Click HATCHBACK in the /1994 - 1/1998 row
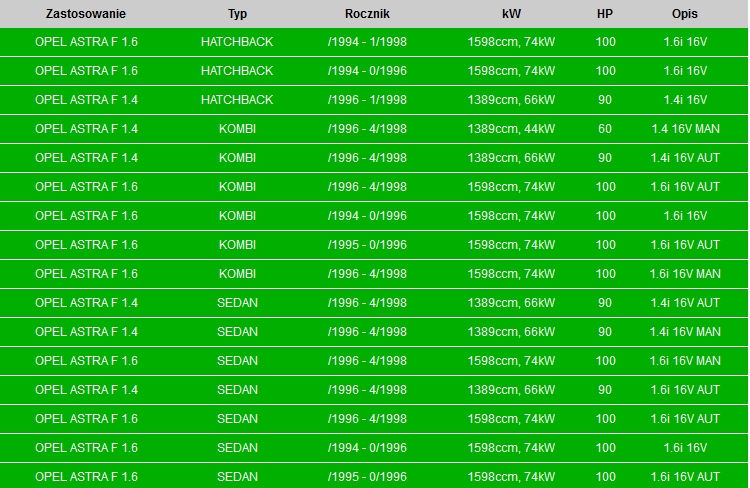This screenshot has width=750, height=488. 237,42
